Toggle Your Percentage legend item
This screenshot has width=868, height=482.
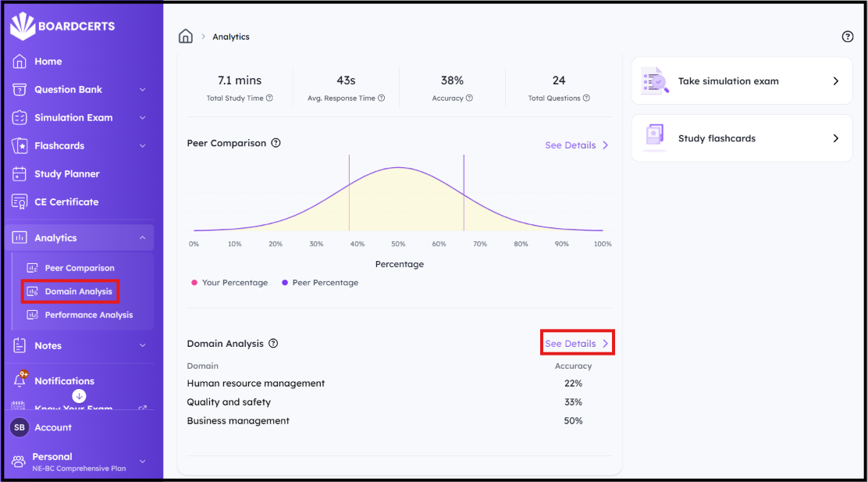[x=229, y=283]
